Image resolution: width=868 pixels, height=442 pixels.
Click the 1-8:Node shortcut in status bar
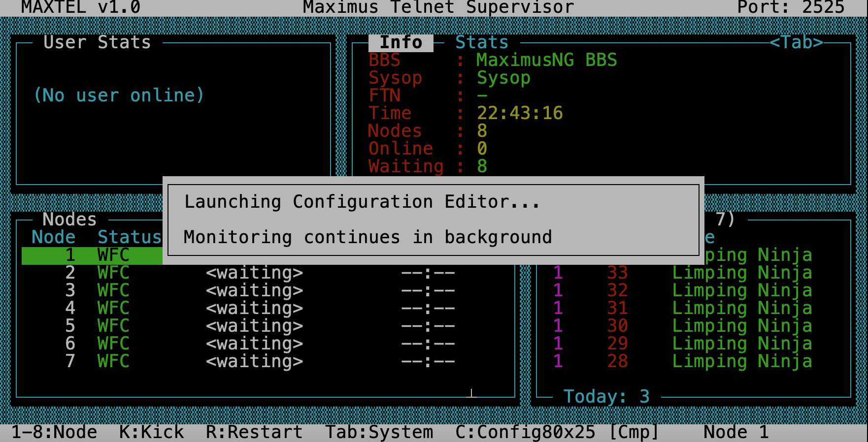[x=54, y=433]
